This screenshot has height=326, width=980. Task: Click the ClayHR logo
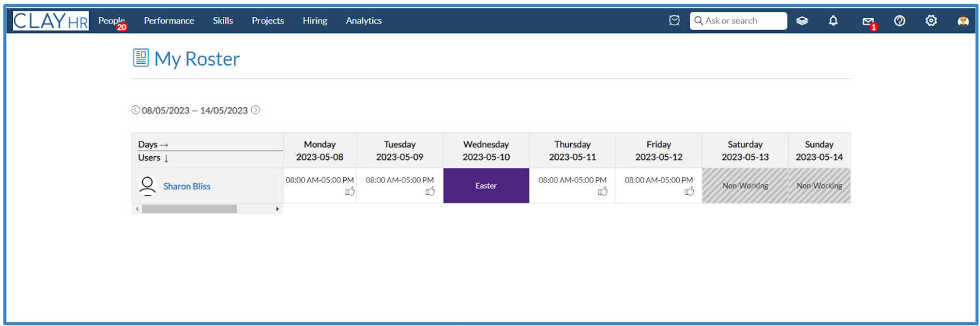tap(51, 21)
